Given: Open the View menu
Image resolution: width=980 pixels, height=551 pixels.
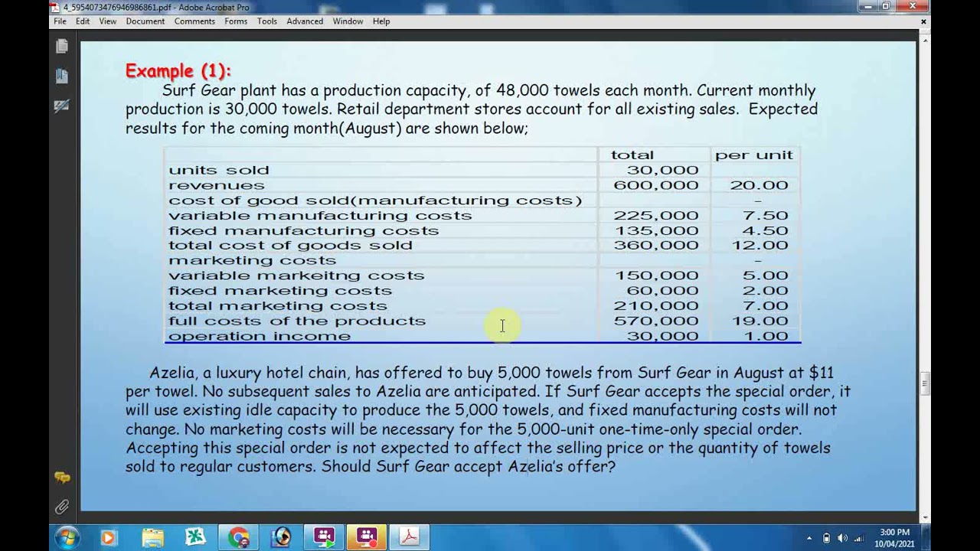Looking at the screenshot, I should [x=108, y=21].
